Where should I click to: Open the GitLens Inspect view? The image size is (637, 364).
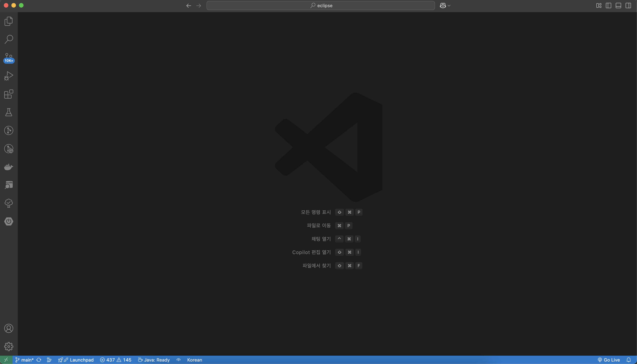9,149
